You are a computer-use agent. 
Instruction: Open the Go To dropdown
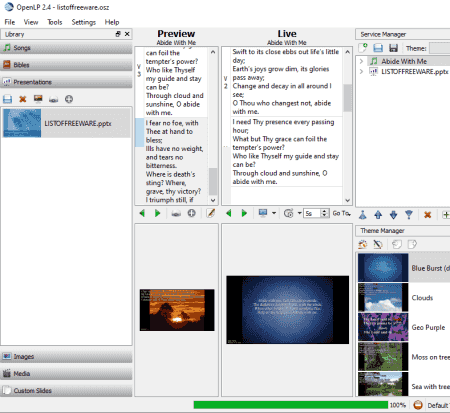coord(342,213)
